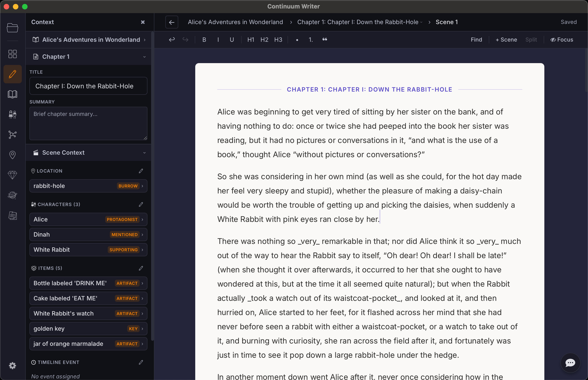This screenshot has height=380, width=588.
Task: Open the world planet icon in sidebar
Action: pyautogui.click(x=12, y=195)
